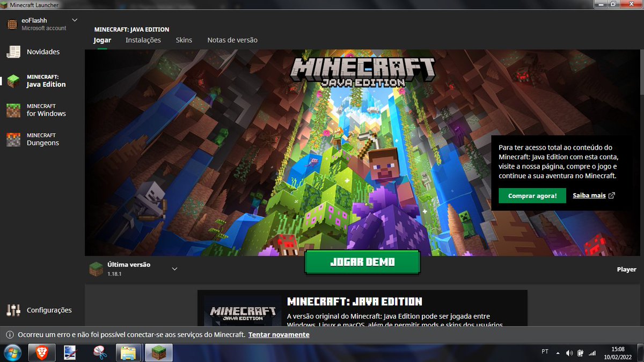Open the Minecraft Dungeons icon
Image resolution: width=644 pixels, height=362 pixels.
click(13, 139)
